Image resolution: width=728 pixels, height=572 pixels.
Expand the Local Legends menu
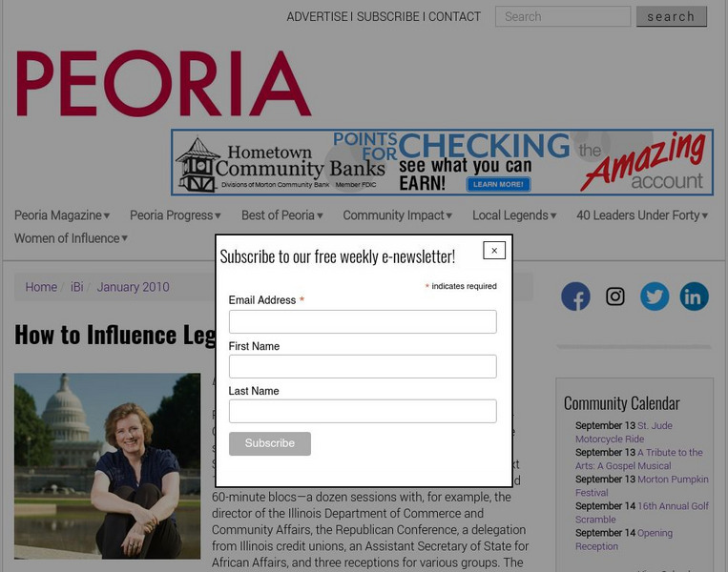click(514, 215)
